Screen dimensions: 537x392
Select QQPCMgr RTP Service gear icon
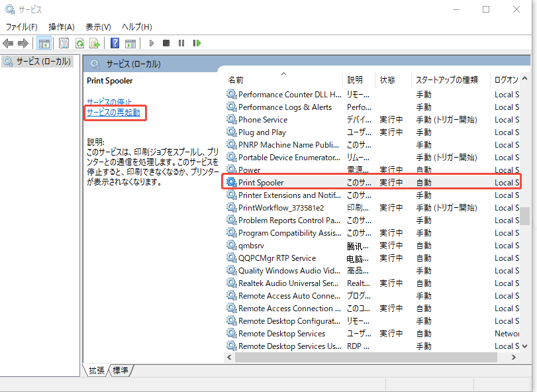[232, 258]
